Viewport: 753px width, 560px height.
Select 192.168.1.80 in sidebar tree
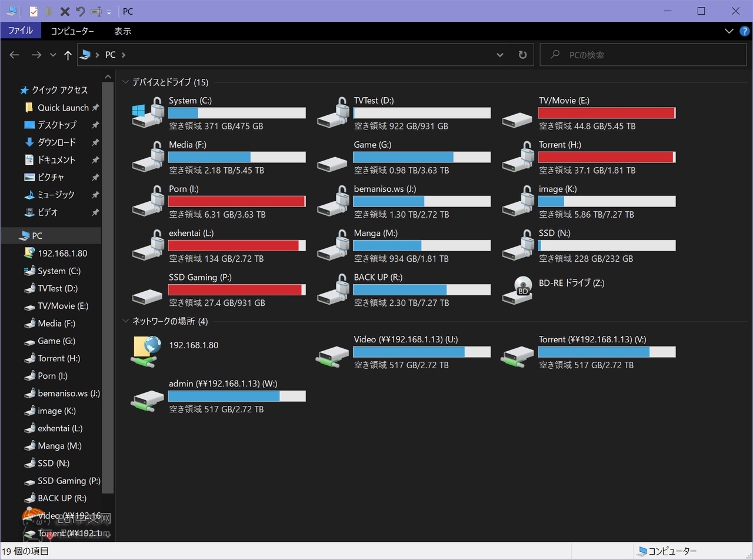pos(61,254)
